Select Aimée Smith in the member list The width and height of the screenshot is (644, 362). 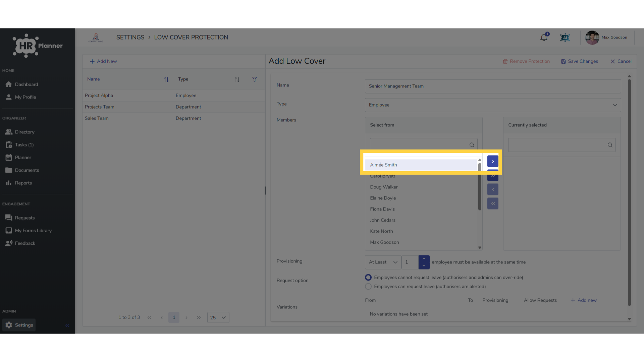click(x=421, y=165)
